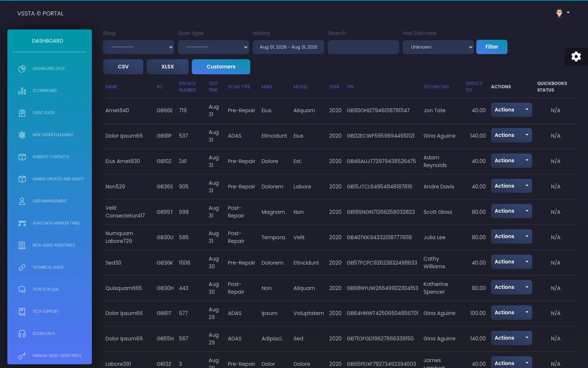
Task: Sort by Service Fee column header
Action: 474,87
